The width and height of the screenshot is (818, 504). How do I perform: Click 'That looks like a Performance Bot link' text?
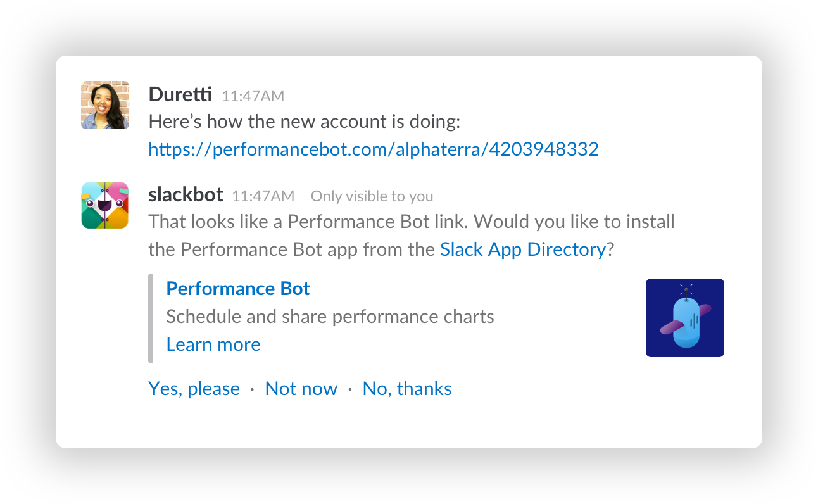click(x=308, y=222)
